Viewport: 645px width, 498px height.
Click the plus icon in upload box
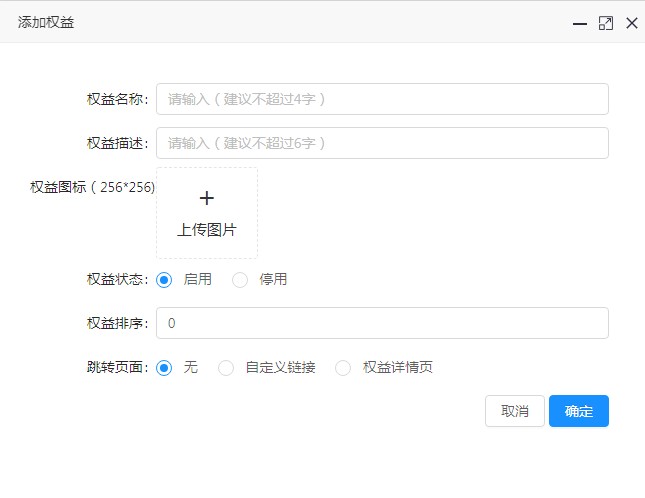[207, 198]
